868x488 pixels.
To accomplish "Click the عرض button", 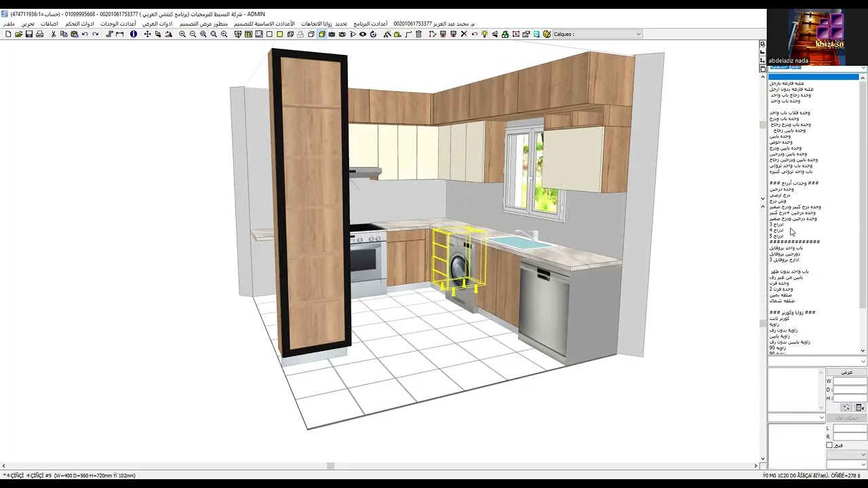I will [x=847, y=372].
